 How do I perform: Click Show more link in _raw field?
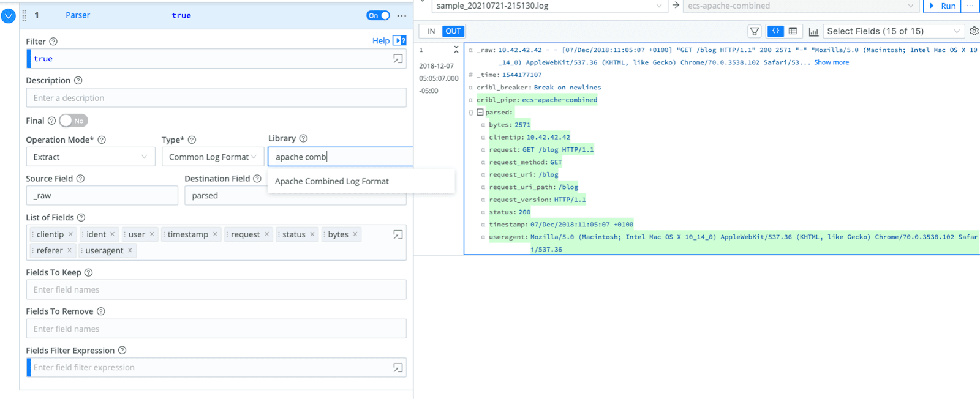tap(831, 62)
